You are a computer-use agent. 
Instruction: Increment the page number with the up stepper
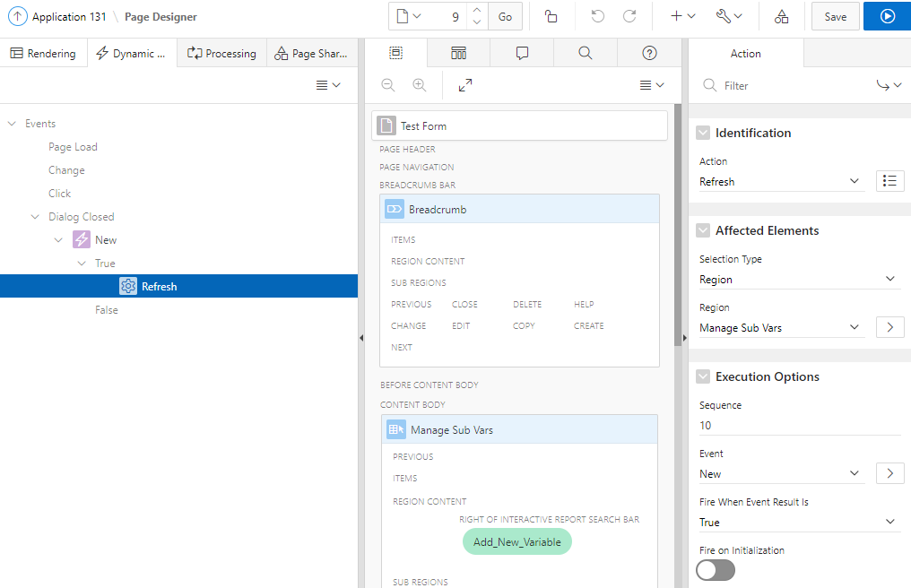[476, 11]
